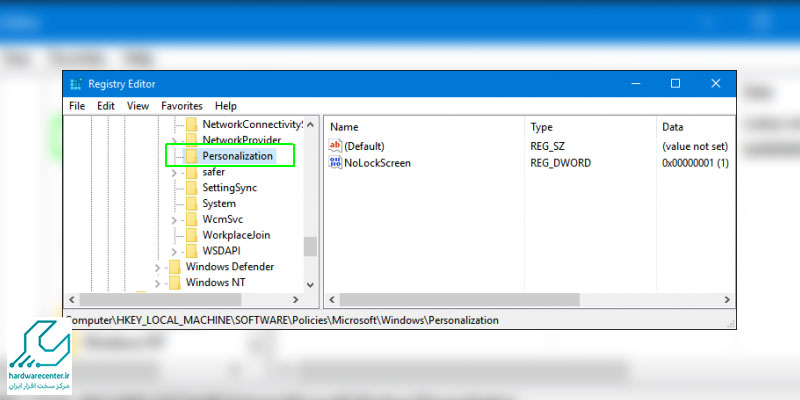Viewport: 800px width, 400px height.
Task: Expand the NetworkProvider key
Action: [175, 141]
